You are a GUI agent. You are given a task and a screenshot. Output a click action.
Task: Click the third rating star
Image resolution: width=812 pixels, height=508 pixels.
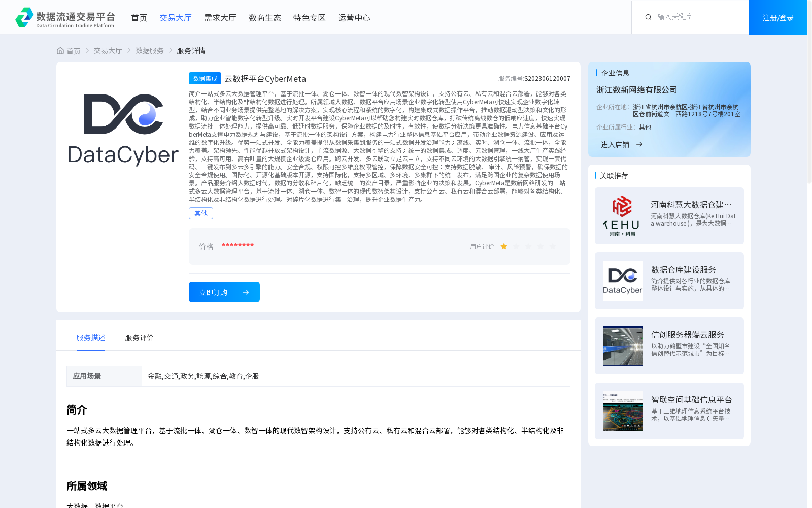pos(528,246)
